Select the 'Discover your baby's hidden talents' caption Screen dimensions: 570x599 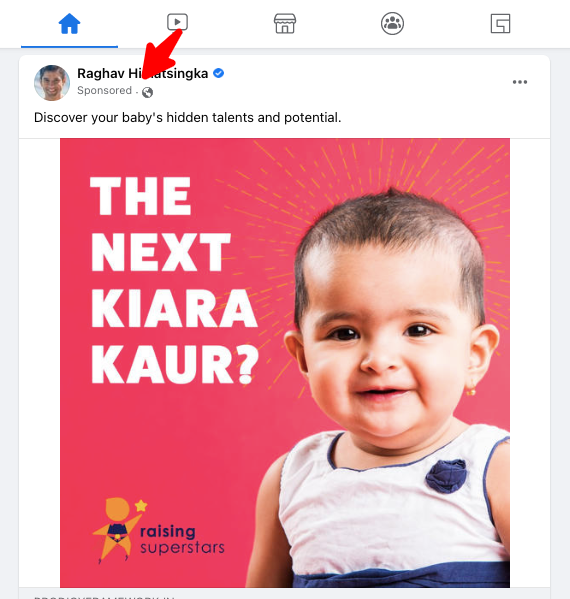188,118
